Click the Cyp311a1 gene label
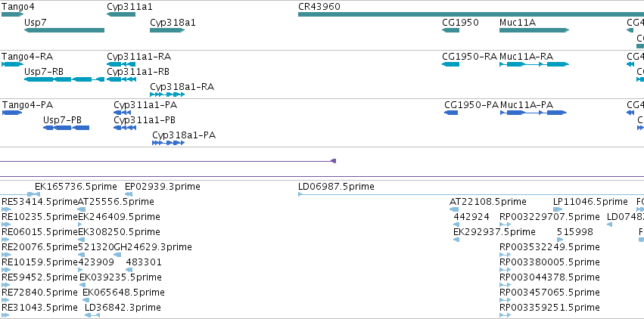Viewport: 644px width, 319px height. point(129,6)
